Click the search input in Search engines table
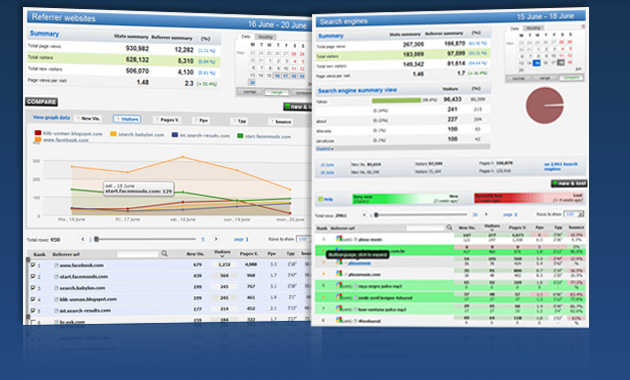The height and width of the screenshot is (380, 630). click(x=425, y=228)
